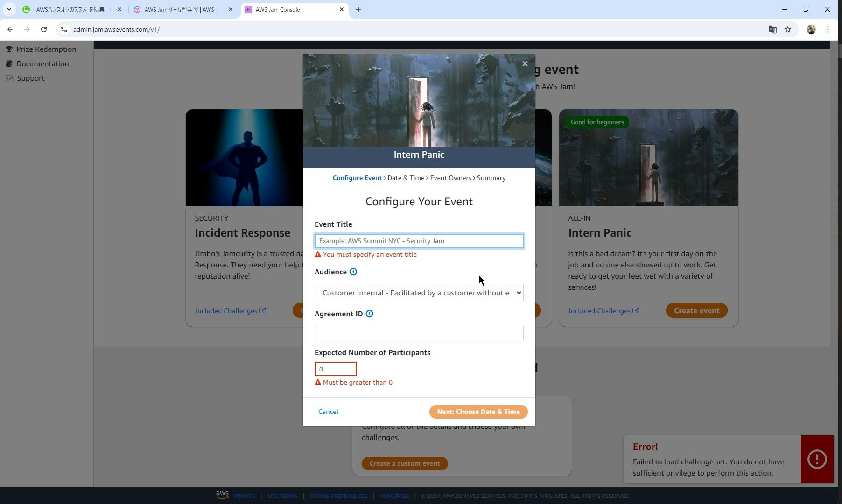842x504 pixels.
Task: Open the Google Translate page icon
Action: pos(772,29)
